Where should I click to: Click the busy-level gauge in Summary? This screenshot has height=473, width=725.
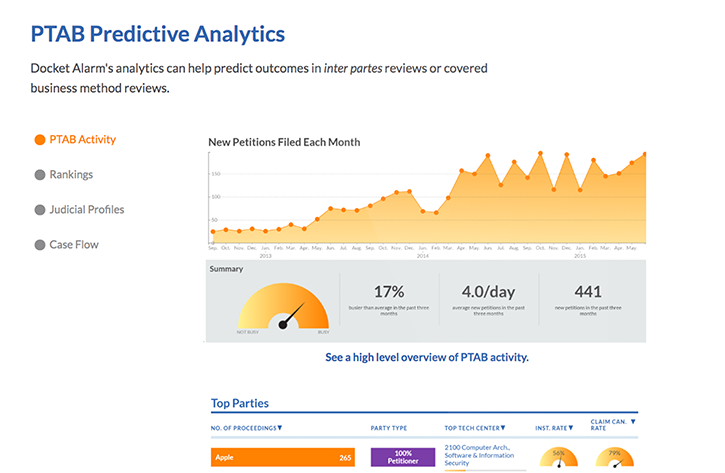point(283,307)
